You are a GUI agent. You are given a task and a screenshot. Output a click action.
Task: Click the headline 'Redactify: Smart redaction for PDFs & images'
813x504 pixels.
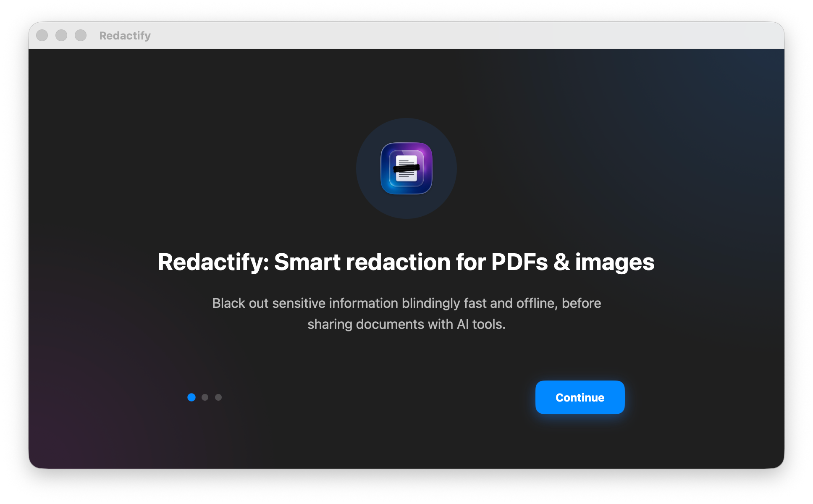point(406,262)
